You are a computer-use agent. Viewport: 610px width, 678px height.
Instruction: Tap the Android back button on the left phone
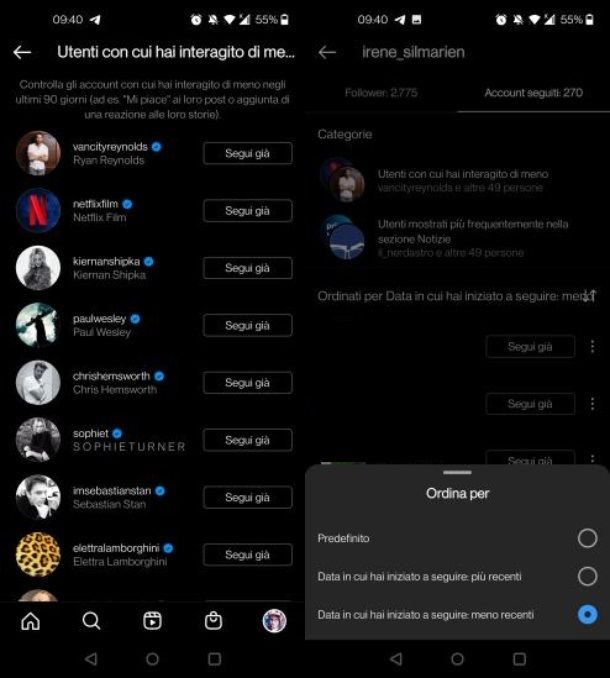click(x=91, y=659)
